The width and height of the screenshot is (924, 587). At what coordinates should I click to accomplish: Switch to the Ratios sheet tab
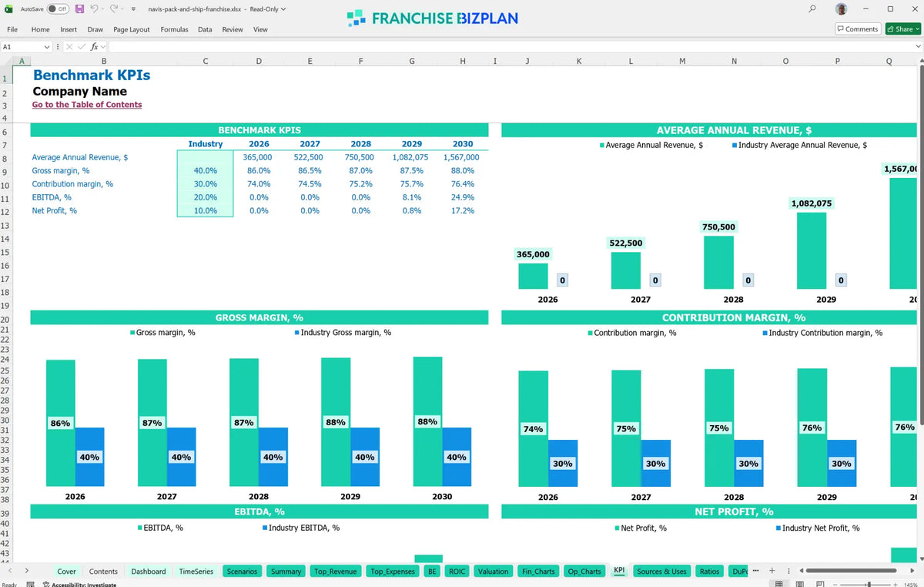coord(709,572)
